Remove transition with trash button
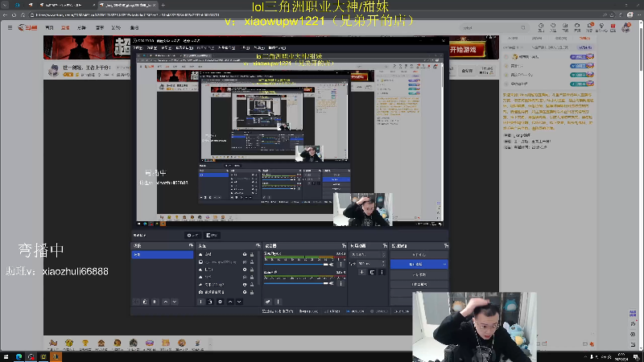The width and height of the screenshot is (644, 362). click(372, 272)
